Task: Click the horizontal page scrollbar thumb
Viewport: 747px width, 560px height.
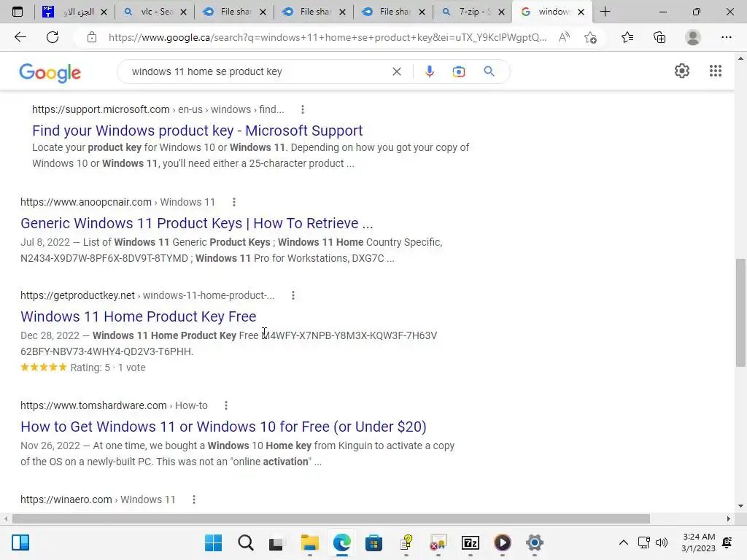Action: point(331,518)
